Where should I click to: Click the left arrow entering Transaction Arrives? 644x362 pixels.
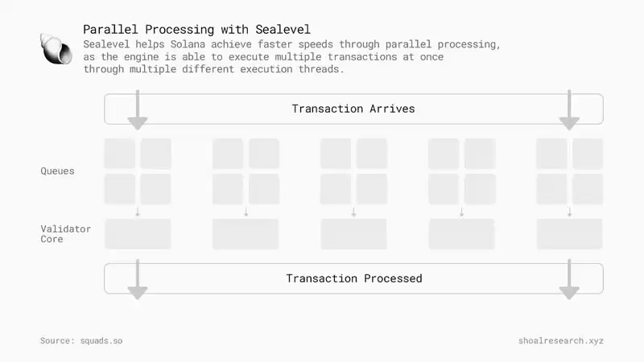tap(138, 109)
